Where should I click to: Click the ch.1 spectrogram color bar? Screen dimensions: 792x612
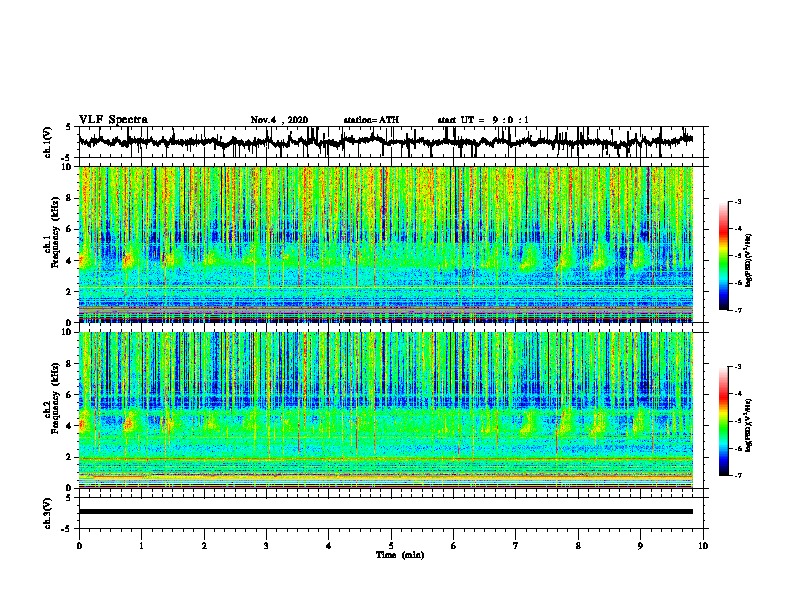(x=723, y=256)
